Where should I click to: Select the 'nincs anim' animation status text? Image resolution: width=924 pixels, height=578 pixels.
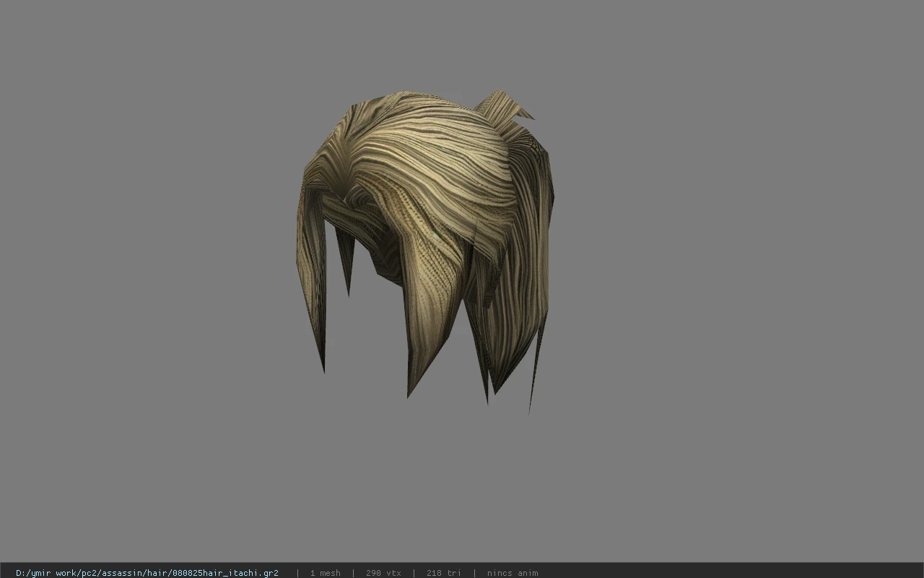pos(513,573)
